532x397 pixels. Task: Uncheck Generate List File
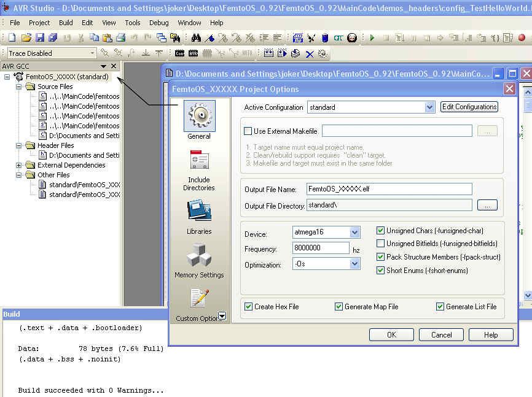pos(440,306)
